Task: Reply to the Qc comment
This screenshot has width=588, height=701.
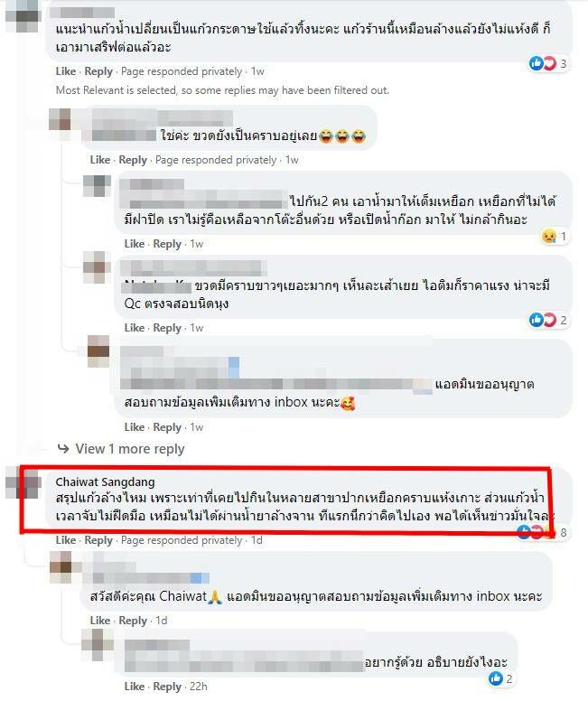Action: pos(167,328)
